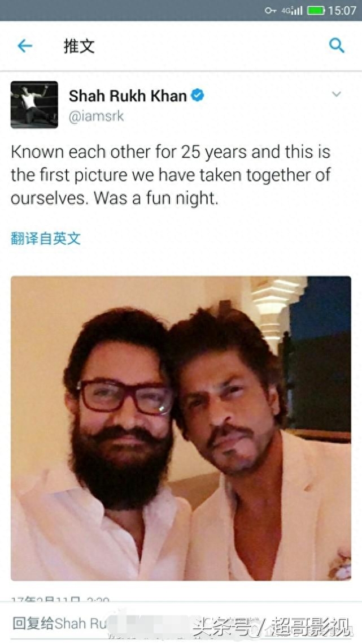362x644 pixels.
Task: Open Shah Rukh Khan's profile avatar
Action: (x=34, y=105)
